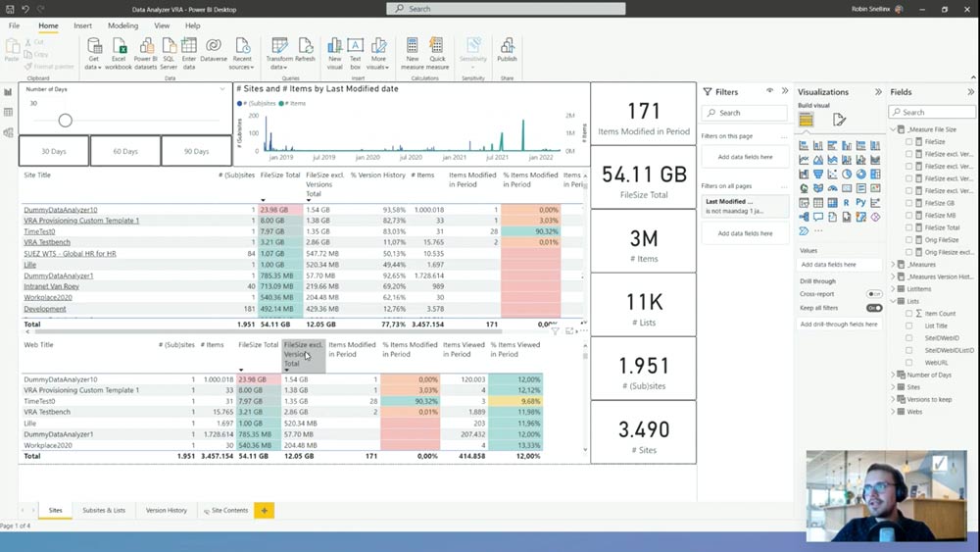
Task: Expand the _Measures table
Action: 893,265
